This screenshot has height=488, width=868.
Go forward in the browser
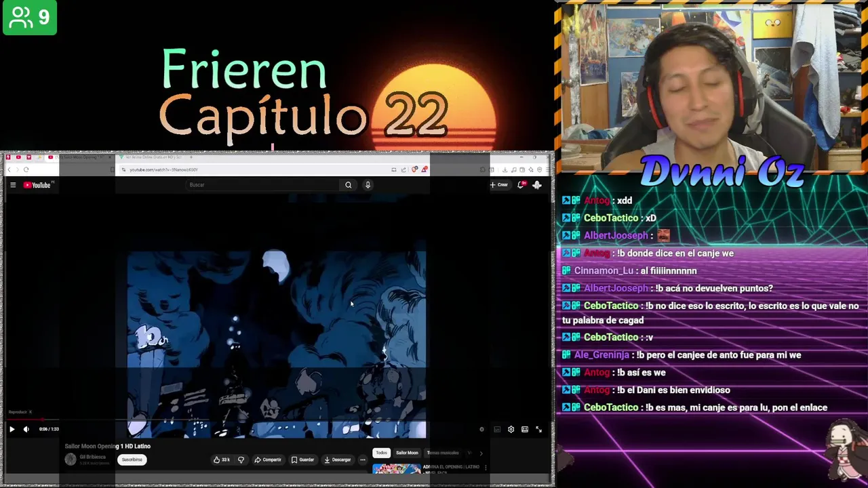click(18, 169)
